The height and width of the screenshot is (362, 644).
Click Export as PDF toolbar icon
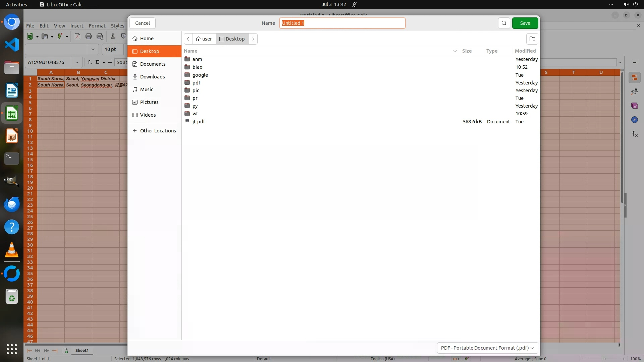[x=77, y=37]
